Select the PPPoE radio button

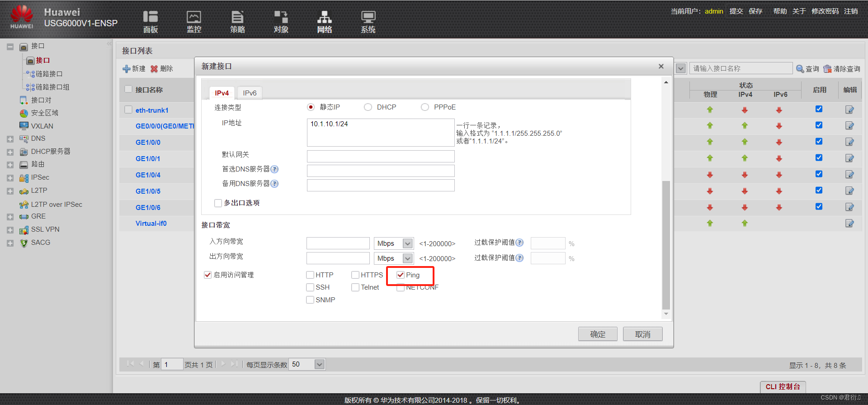pos(425,107)
